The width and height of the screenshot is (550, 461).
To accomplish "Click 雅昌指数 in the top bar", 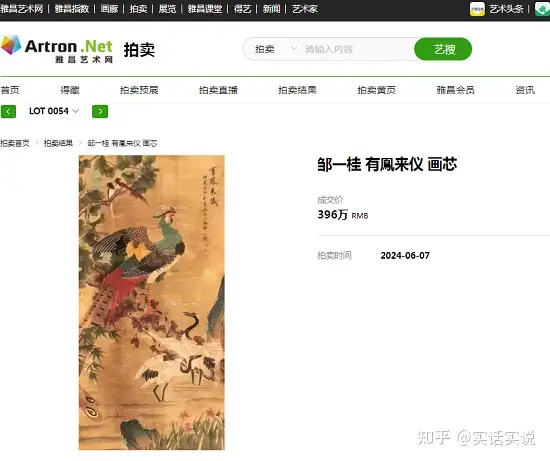I will [x=72, y=9].
